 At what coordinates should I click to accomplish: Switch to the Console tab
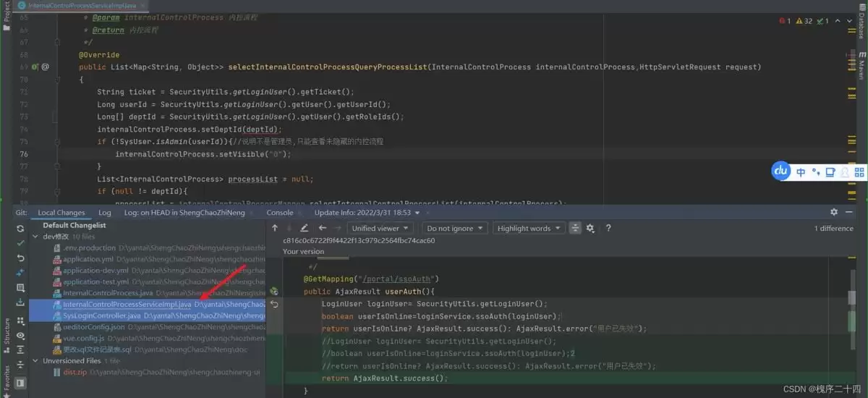(x=279, y=213)
